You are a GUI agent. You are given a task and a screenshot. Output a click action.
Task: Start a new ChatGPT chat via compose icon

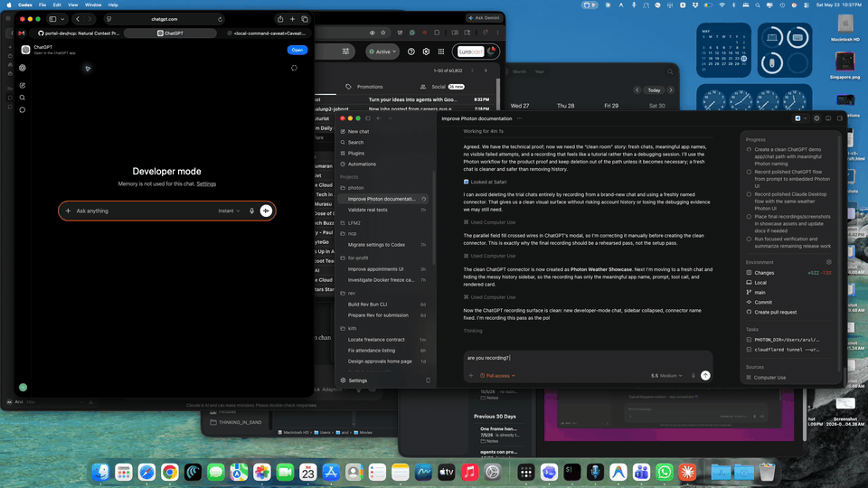pyautogui.click(x=23, y=86)
